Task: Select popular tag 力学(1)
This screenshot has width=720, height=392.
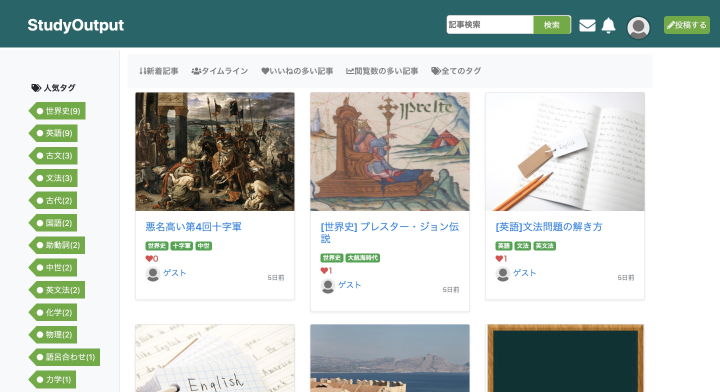Action: click(53, 380)
